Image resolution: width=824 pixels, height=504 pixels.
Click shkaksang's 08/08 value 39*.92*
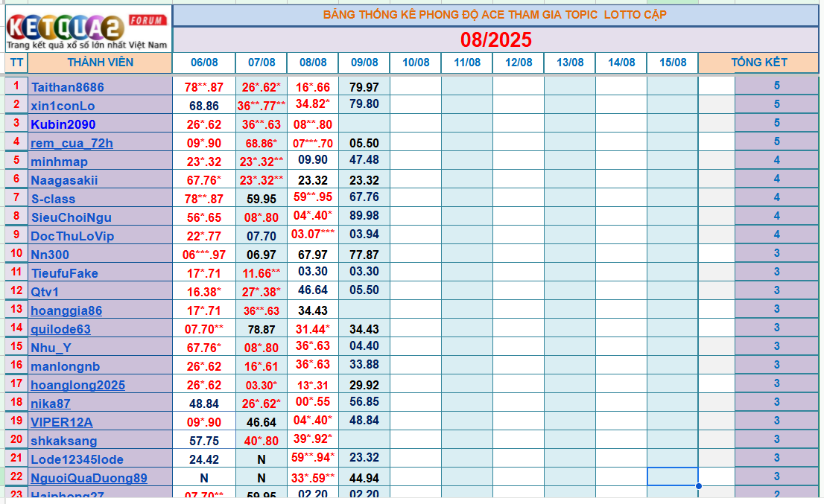coord(313,438)
